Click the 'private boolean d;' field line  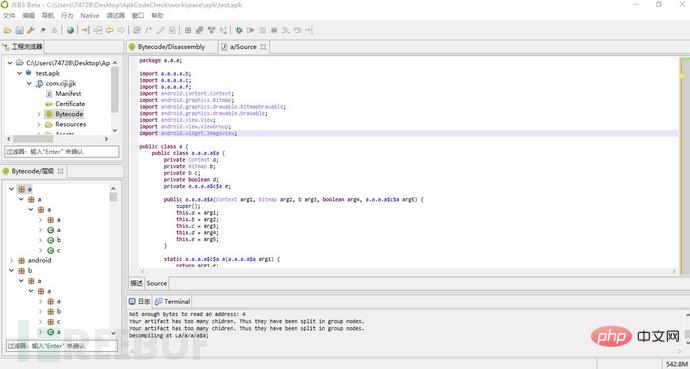tap(191, 179)
